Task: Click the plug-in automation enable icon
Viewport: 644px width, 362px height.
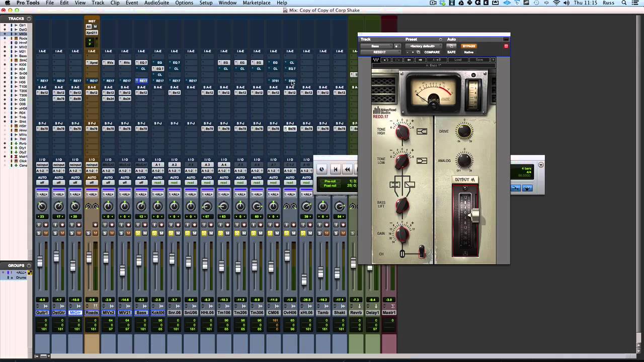Action: click(451, 46)
